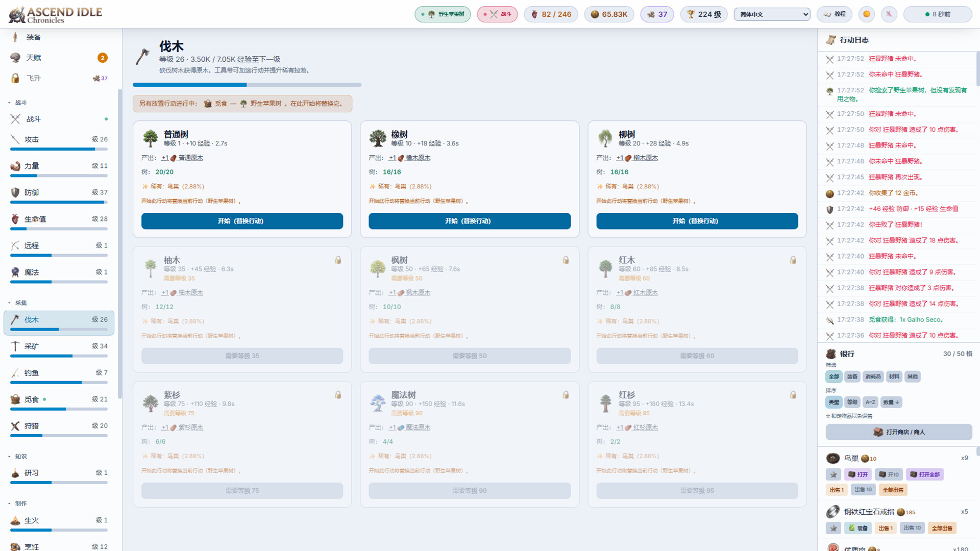Viewport: 980px width, 551px height.
Task: Toggle the star lock on 鸟巢
Action: coord(834,474)
